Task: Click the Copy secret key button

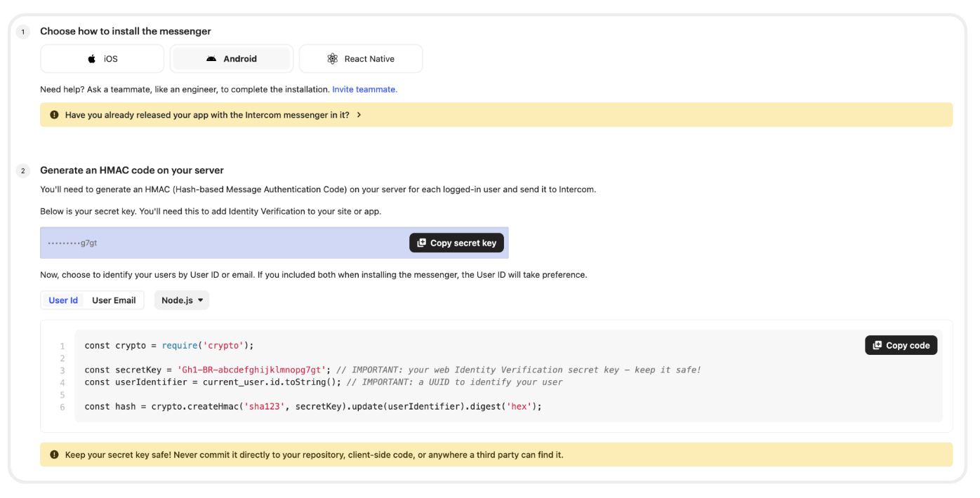Action: pos(456,243)
